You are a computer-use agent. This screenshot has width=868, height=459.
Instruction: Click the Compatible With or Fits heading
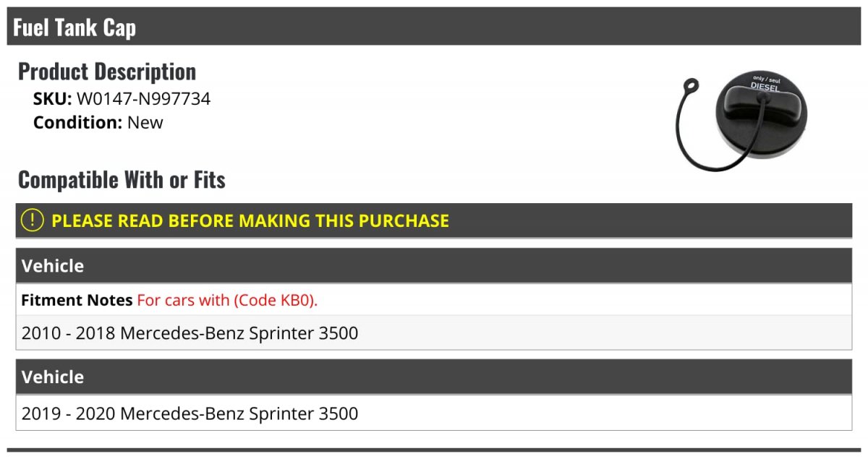click(x=122, y=180)
